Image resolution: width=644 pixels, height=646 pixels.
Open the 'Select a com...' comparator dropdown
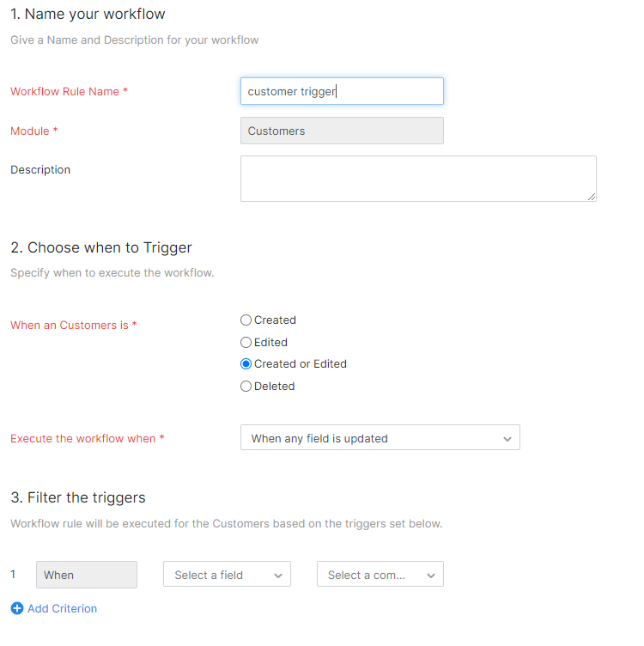click(x=380, y=575)
